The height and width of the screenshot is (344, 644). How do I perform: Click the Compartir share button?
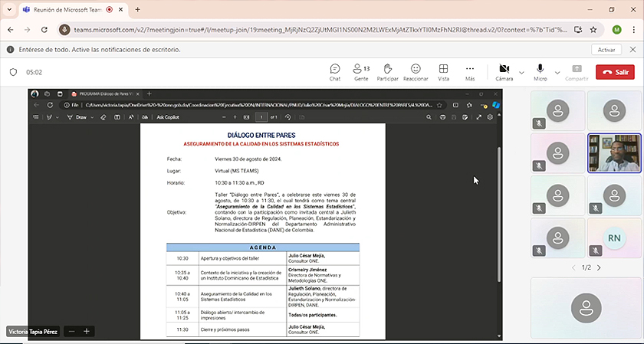[x=577, y=72]
